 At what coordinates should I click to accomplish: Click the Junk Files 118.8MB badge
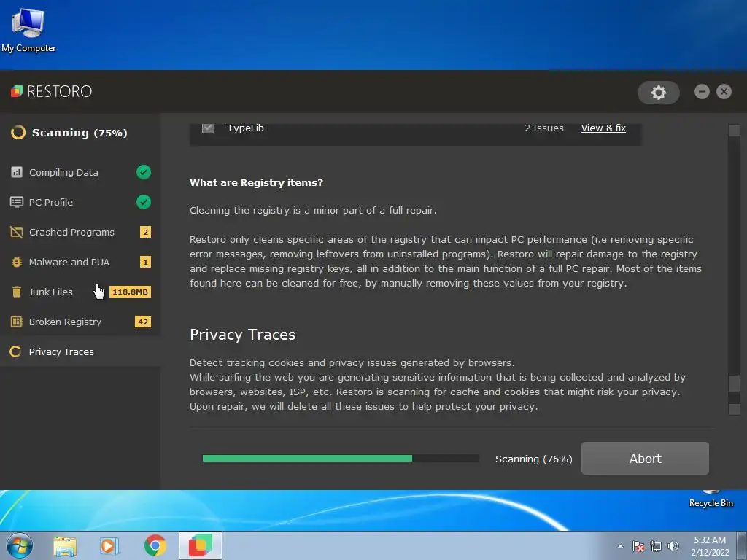(130, 292)
